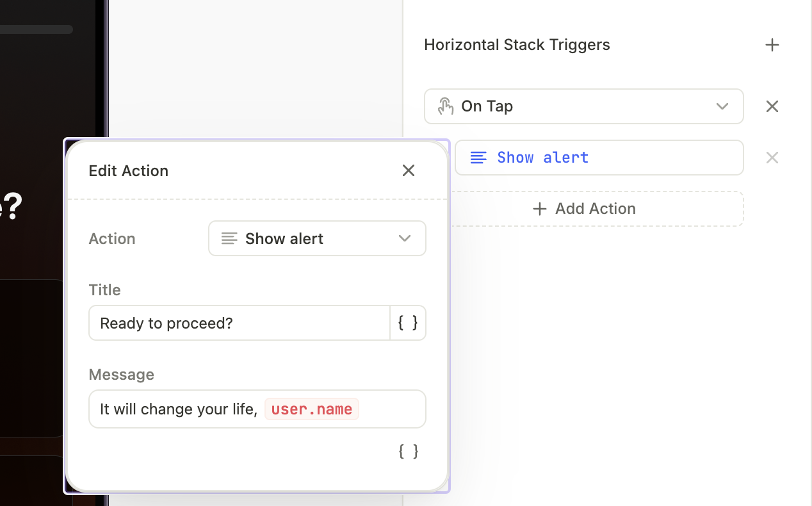Remove the On Tap trigger
Screen dimensions: 812x506
pos(772,106)
